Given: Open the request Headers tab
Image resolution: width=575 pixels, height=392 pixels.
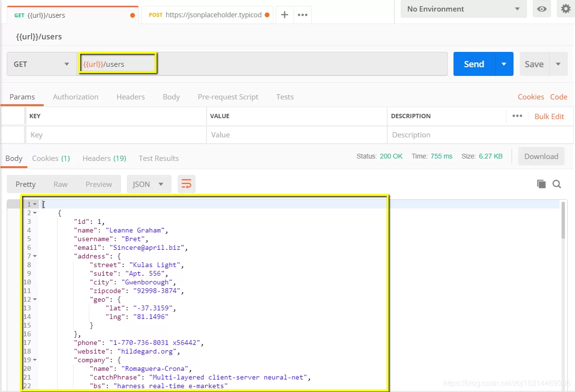Looking at the screenshot, I should coord(131,97).
